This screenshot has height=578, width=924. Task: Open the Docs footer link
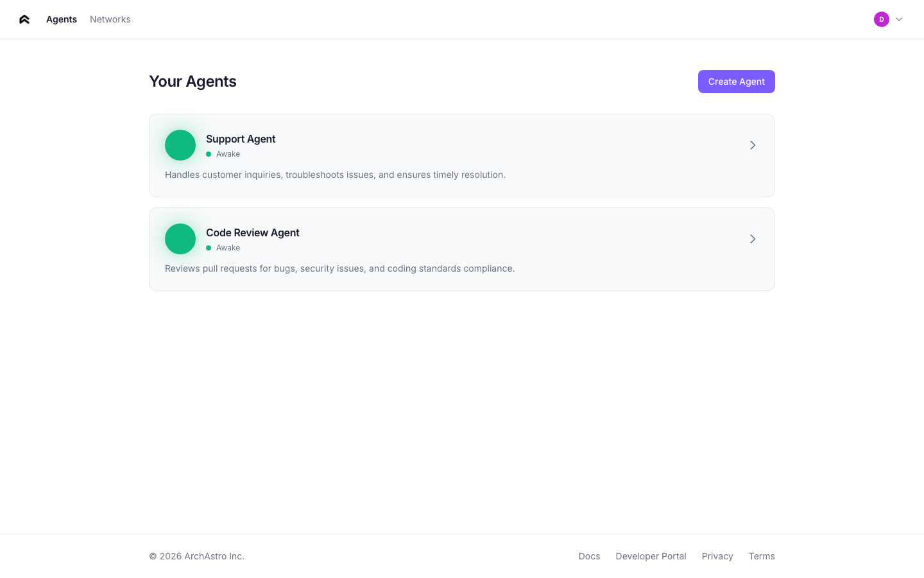(589, 556)
